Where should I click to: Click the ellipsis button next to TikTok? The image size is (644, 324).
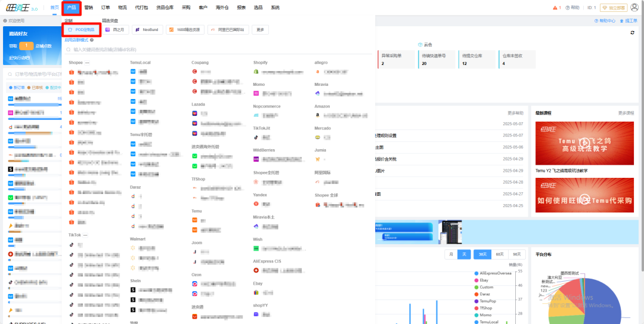(85, 235)
